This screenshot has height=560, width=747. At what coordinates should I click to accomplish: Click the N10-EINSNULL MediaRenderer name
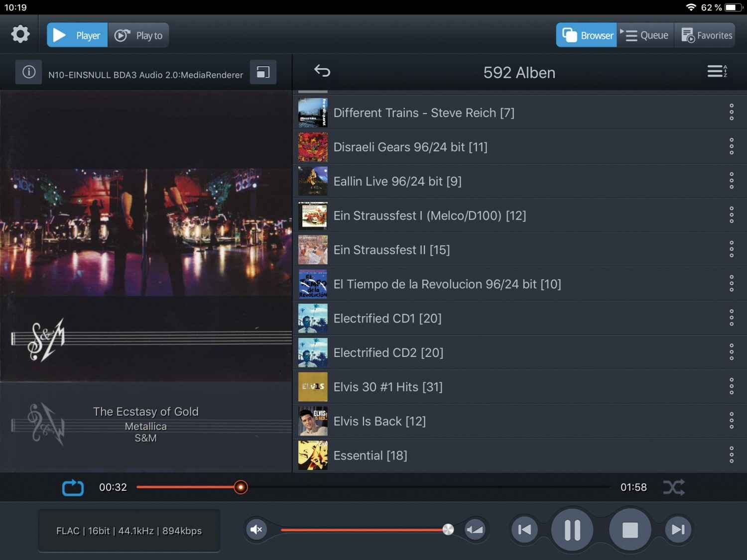pyautogui.click(x=146, y=75)
